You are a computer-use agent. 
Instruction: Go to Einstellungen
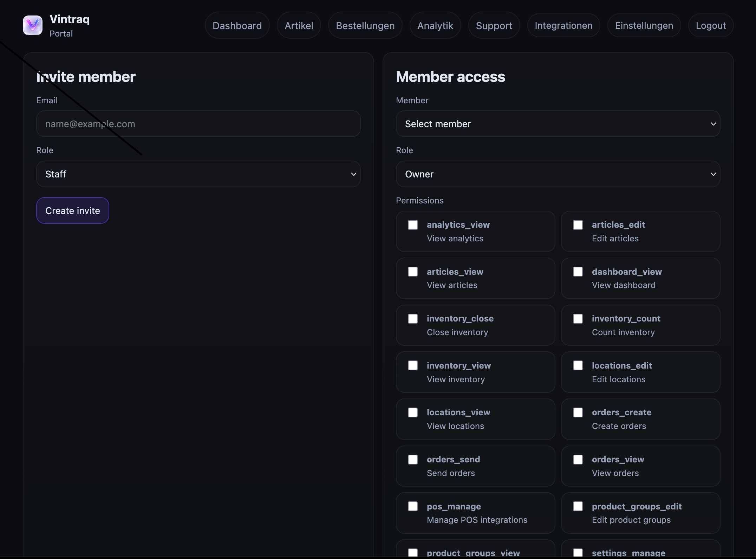point(644,26)
